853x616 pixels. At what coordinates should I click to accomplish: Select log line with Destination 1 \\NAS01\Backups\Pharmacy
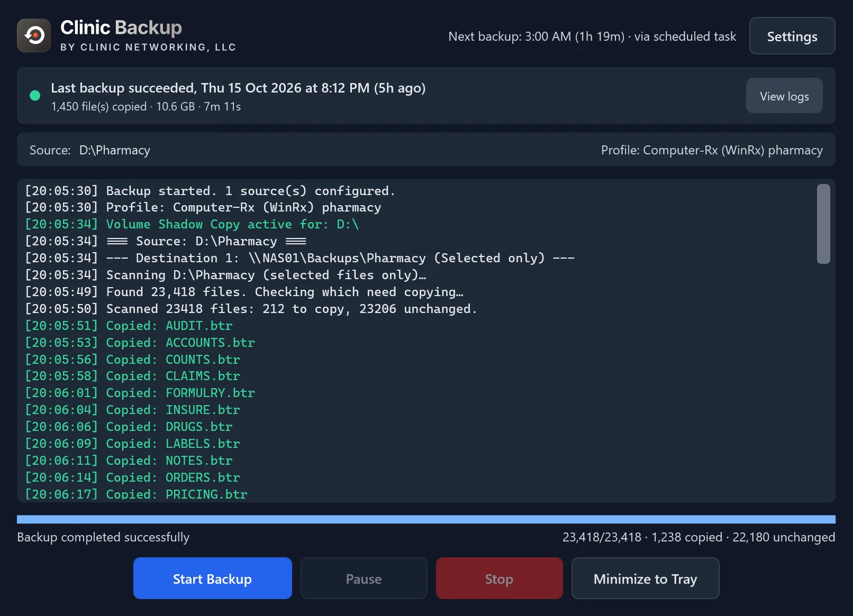(x=300, y=258)
